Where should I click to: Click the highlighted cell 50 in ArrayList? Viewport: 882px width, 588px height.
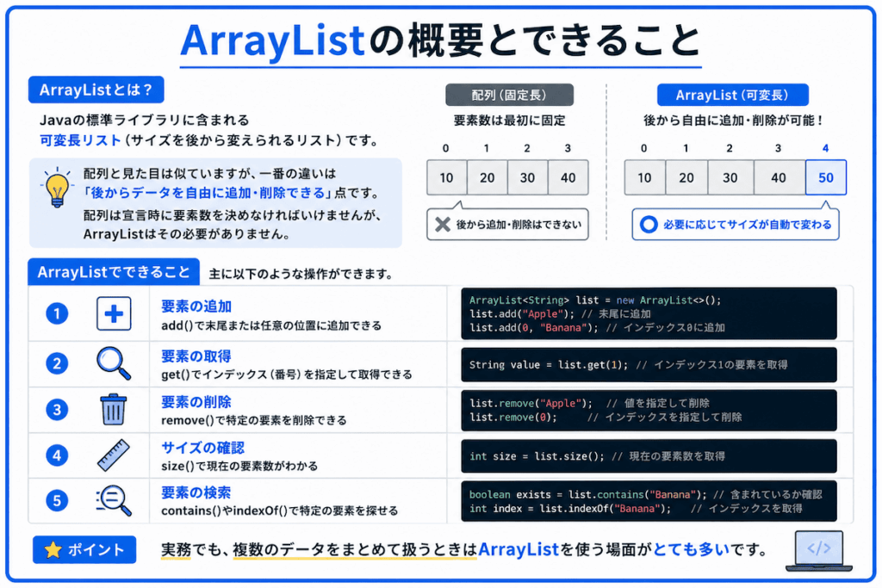pyautogui.click(x=826, y=177)
